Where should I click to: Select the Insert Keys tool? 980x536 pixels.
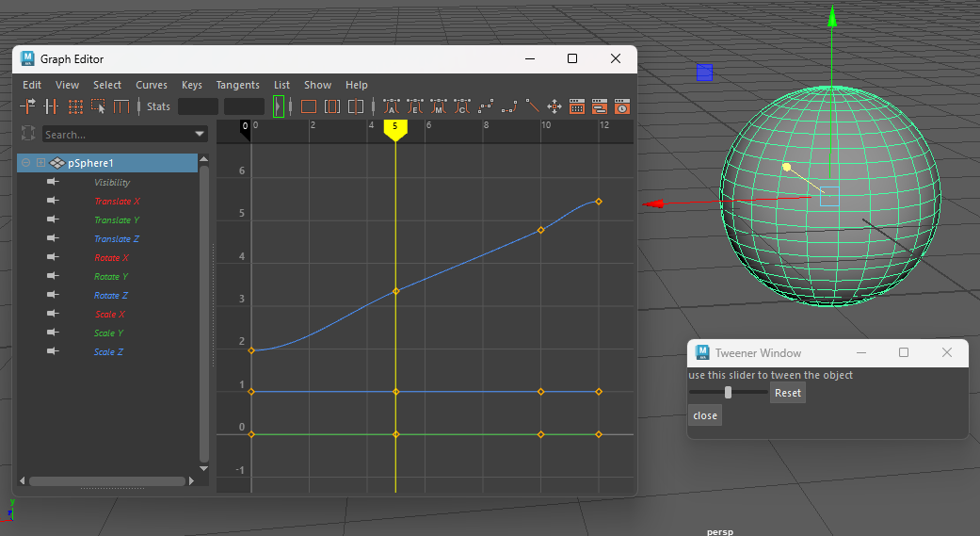coord(51,106)
